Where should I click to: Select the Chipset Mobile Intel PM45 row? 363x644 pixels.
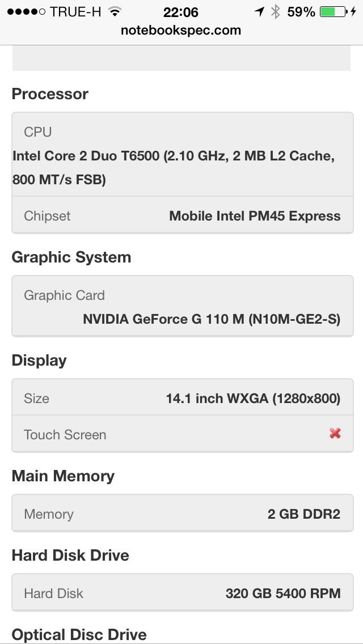(x=183, y=215)
